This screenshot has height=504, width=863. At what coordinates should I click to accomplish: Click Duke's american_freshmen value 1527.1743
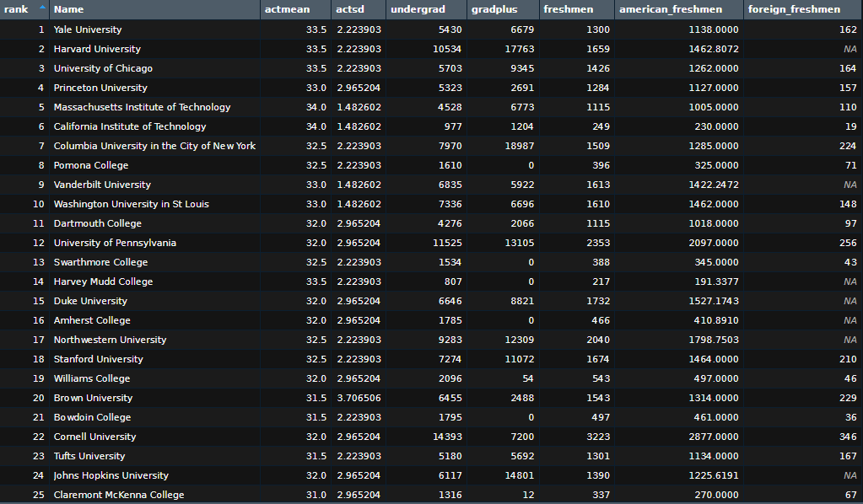[x=714, y=301]
